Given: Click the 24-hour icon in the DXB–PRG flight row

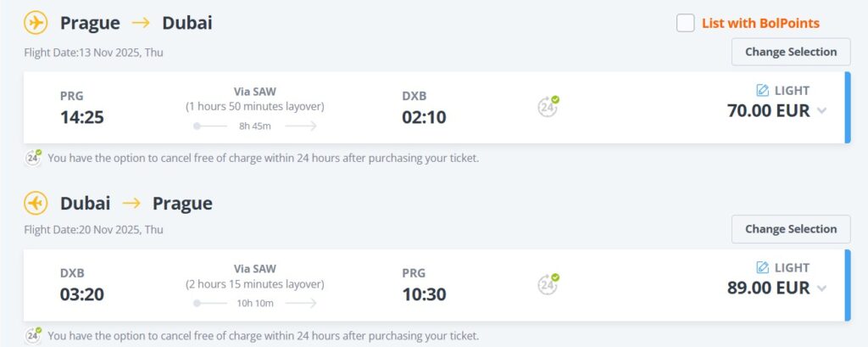Looking at the screenshot, I should pos(548,284).
